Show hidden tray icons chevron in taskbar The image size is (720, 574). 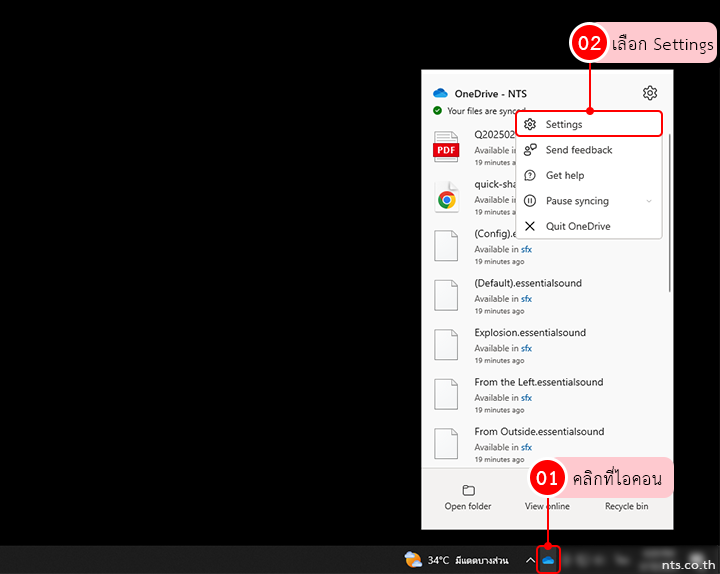tap(530, 560)
